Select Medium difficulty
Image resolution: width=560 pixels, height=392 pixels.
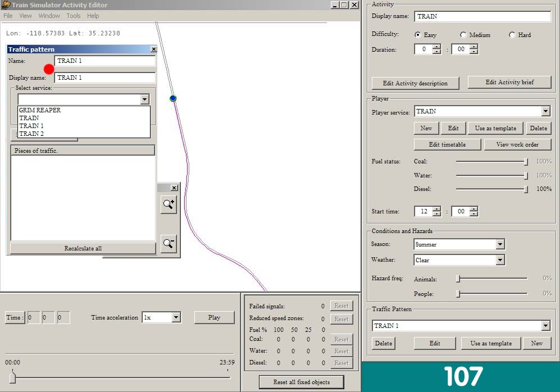(463, 35)
